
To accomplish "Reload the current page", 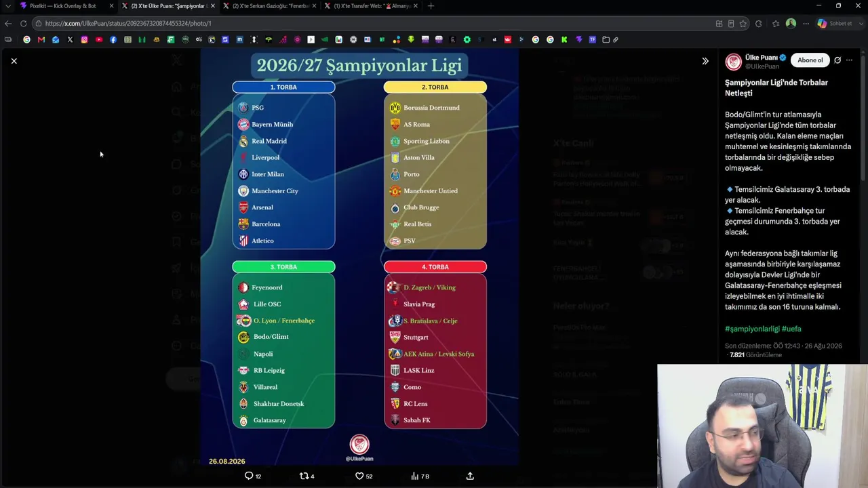I will coord(23,23).
